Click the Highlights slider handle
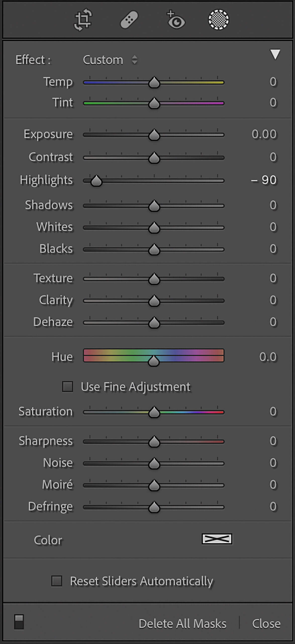This screenshot has width=295, height=644. [96, 181]
